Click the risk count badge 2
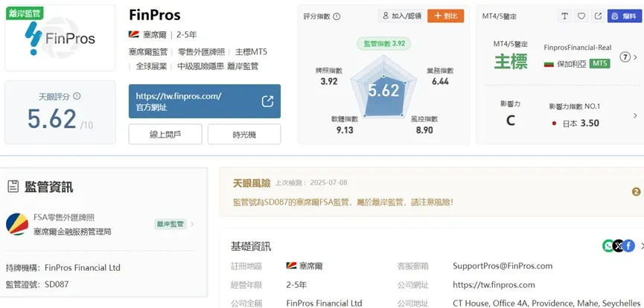The image size is (644, 308). click(x=637, y=192)
